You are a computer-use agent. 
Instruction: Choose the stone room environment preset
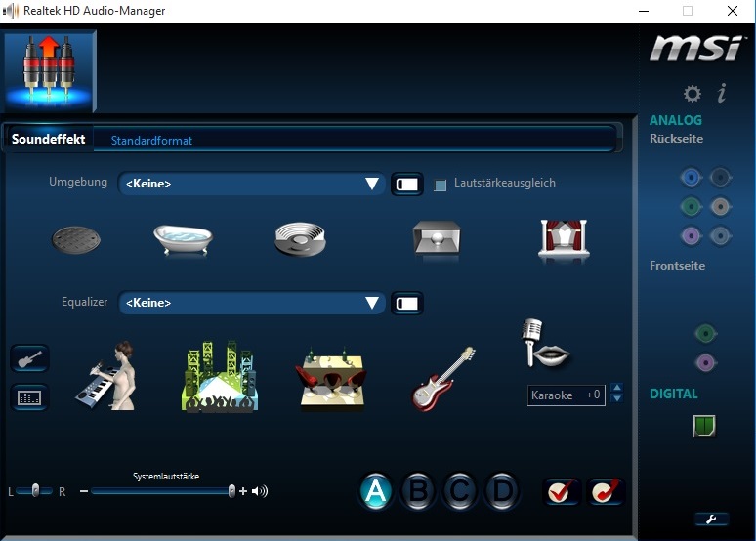[x=437, y=237]
